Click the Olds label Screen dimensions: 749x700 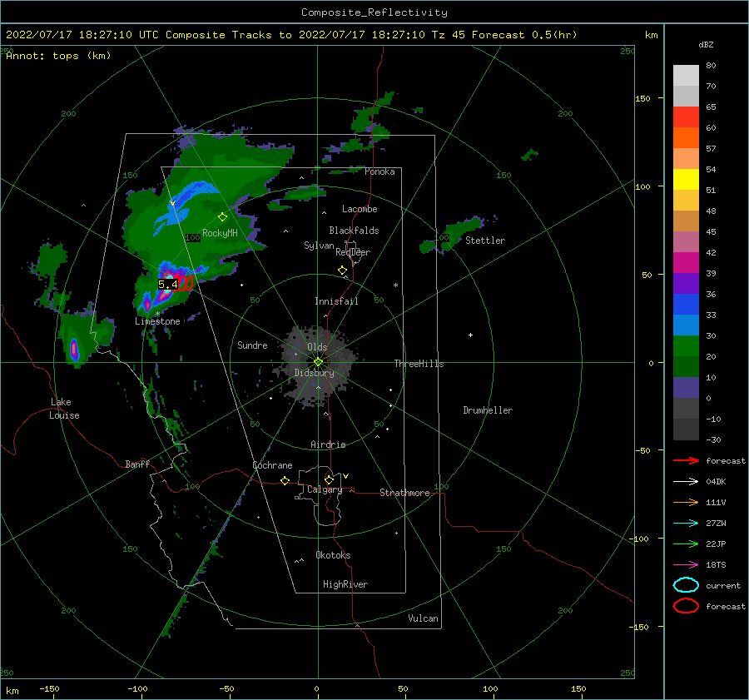317,347
